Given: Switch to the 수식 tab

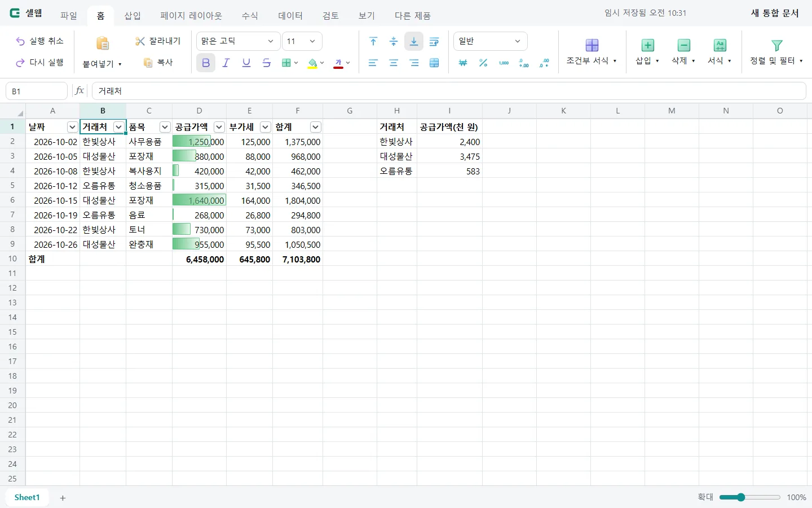Looking at the screenshot, I should tap(250, 15).
